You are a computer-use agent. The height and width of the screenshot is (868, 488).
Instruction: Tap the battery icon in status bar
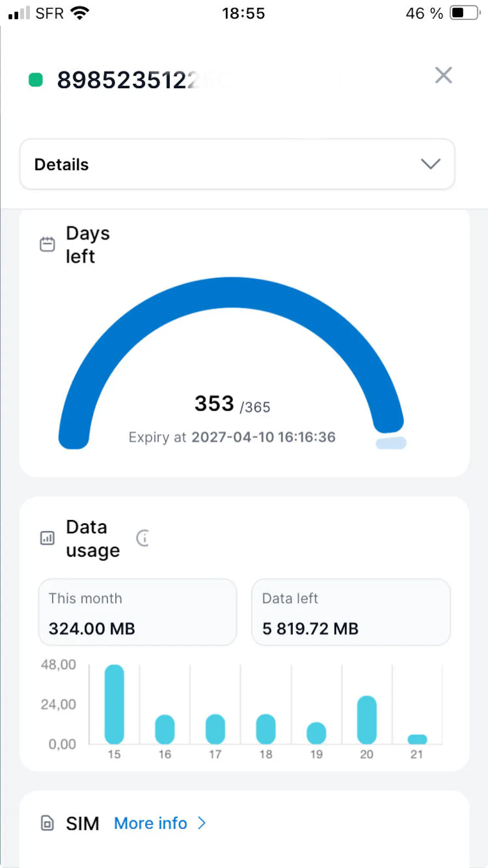(x=465, y=13)
